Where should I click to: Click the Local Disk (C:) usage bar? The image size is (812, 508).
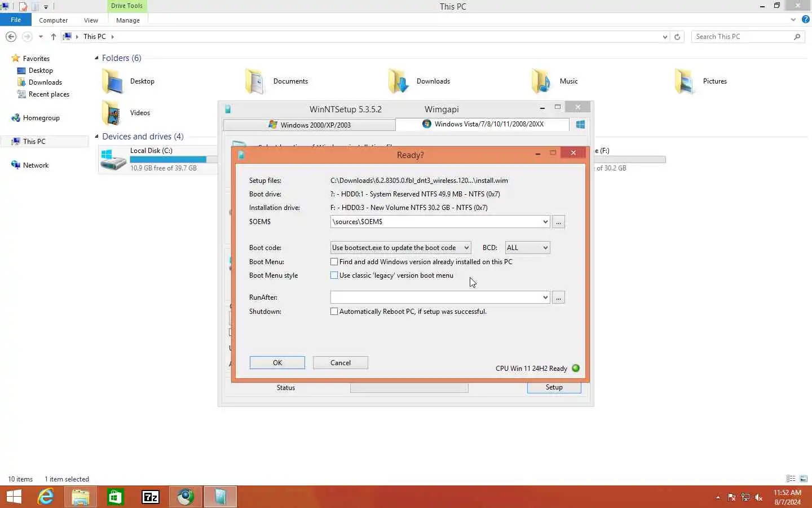click(x=174, y=160)
